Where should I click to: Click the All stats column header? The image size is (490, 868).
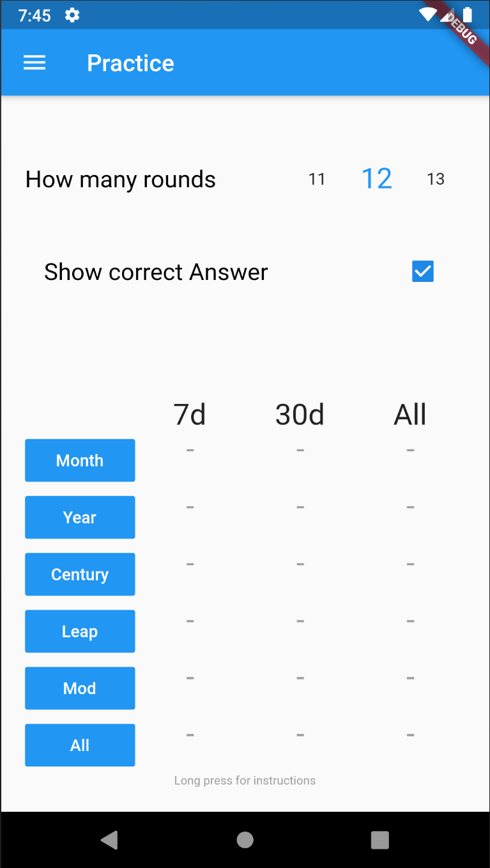click(x=410, y=415)
